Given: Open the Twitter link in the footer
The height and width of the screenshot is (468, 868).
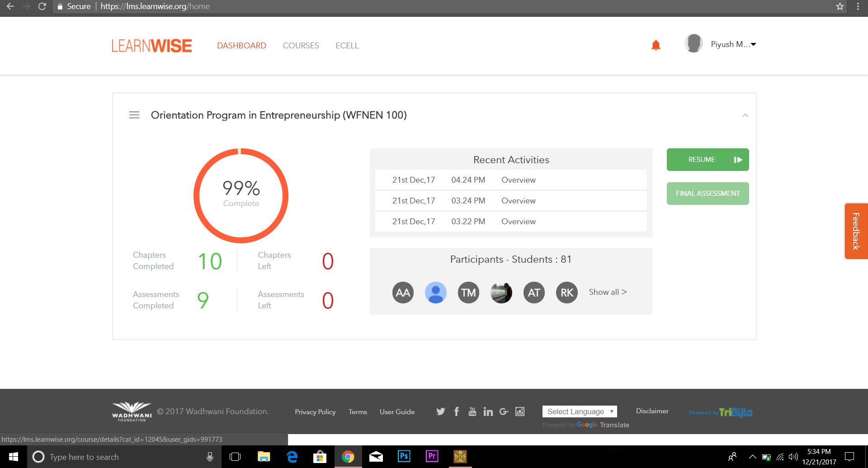Looking at the screenshot, I should click(x=440, y=411).
